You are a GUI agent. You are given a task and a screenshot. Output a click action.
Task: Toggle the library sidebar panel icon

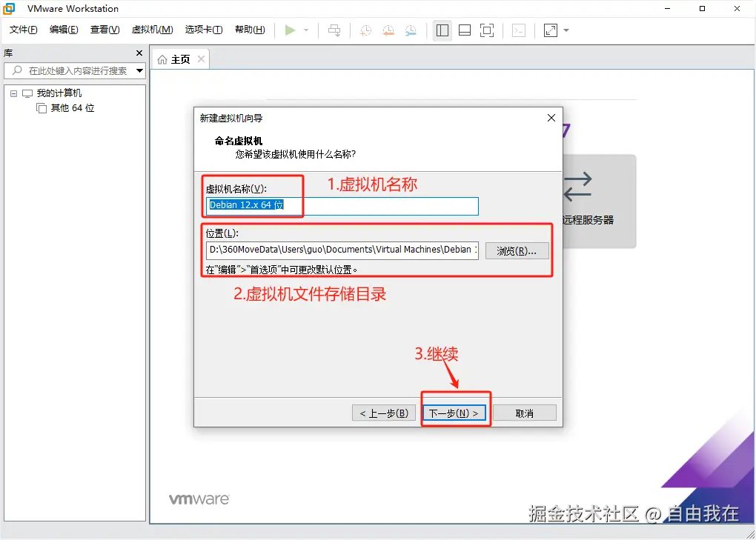pos(442,30)
